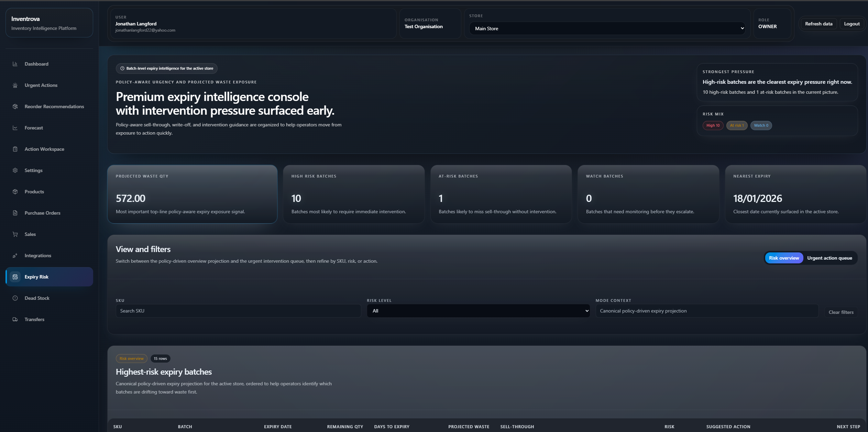Expand the Risk Level dropdown
The width and height of the screenshot is (868, 432).
tap(477, 310)
